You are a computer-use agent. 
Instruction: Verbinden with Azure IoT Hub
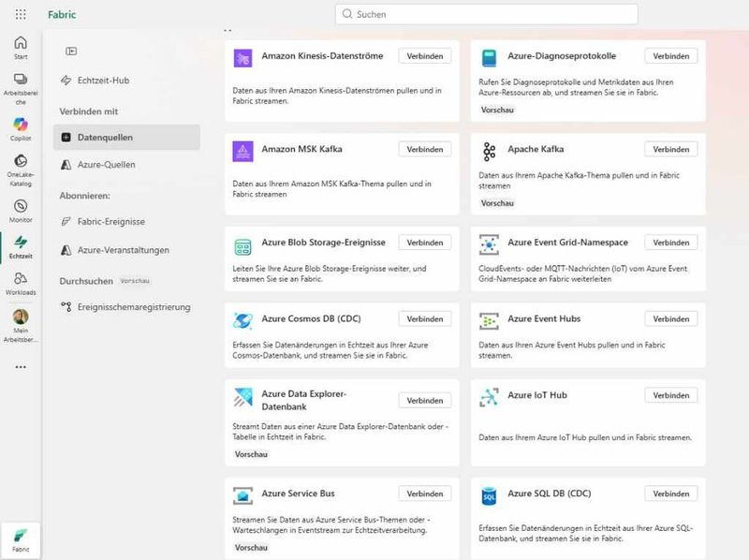(x=670, y=394)
